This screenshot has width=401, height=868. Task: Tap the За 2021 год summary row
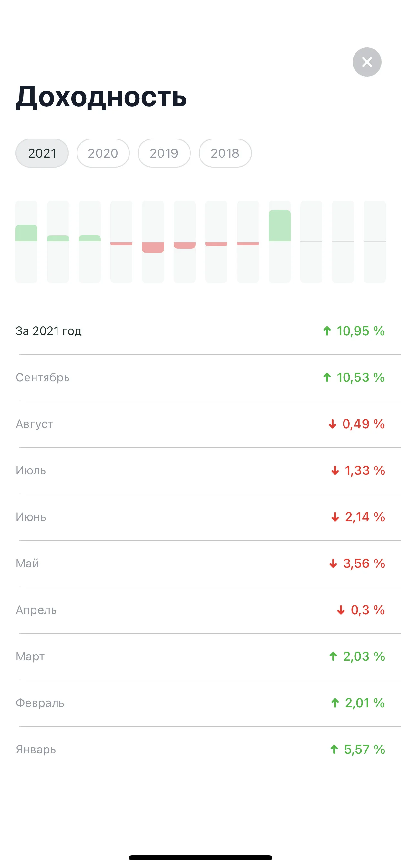pyautogui.click(x=200, y=331)
